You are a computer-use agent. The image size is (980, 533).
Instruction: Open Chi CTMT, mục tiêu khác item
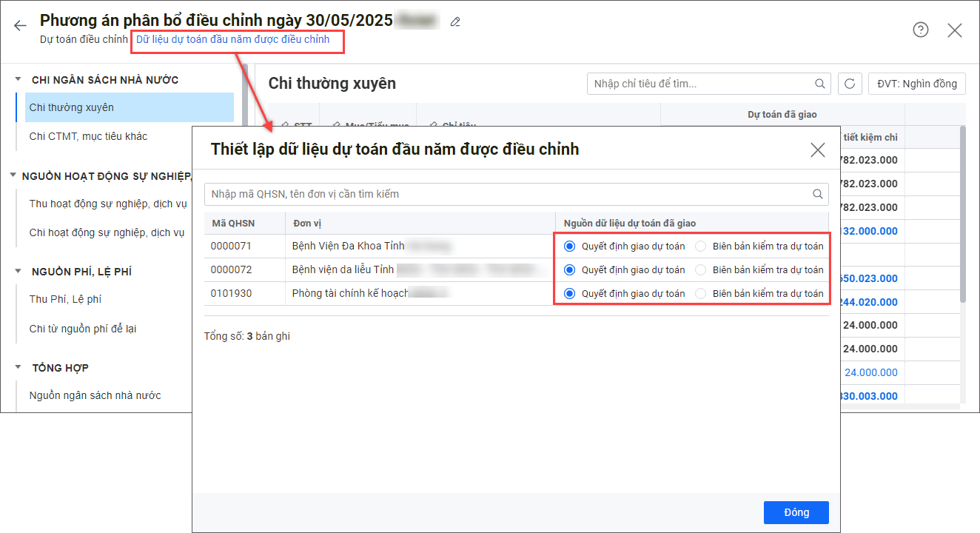tap(88, 136)
